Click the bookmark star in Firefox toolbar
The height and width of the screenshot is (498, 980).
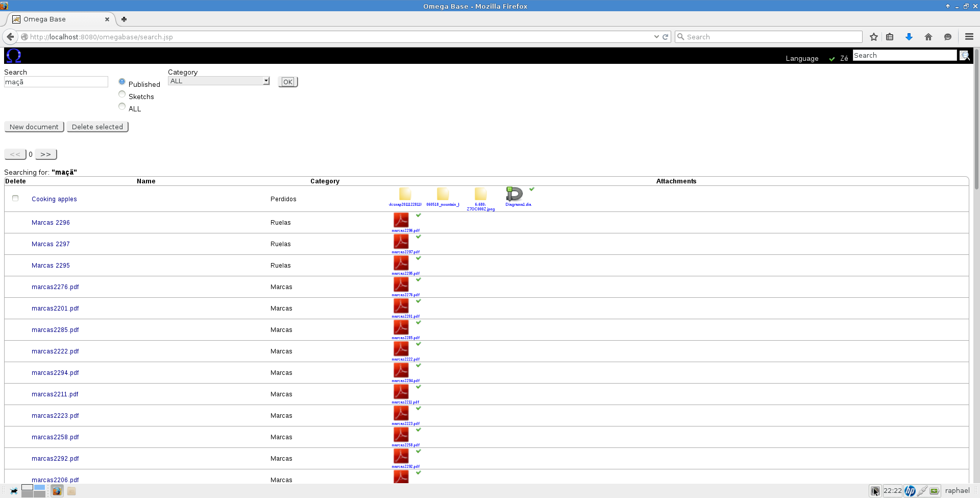pyautogui.click(x=874, y=37)
